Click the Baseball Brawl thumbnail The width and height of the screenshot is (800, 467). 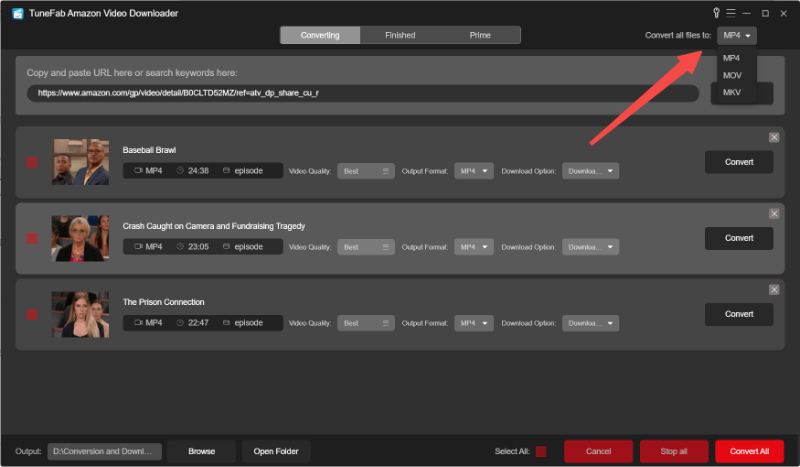click(x=80, y=162)
